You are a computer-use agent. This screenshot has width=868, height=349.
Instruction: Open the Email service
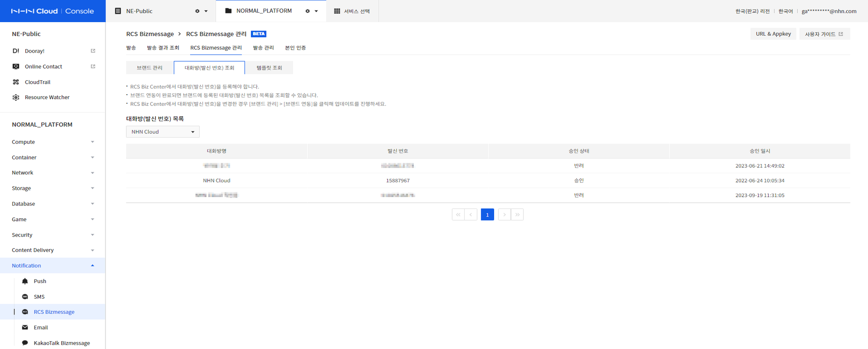(x=41, y=327)
